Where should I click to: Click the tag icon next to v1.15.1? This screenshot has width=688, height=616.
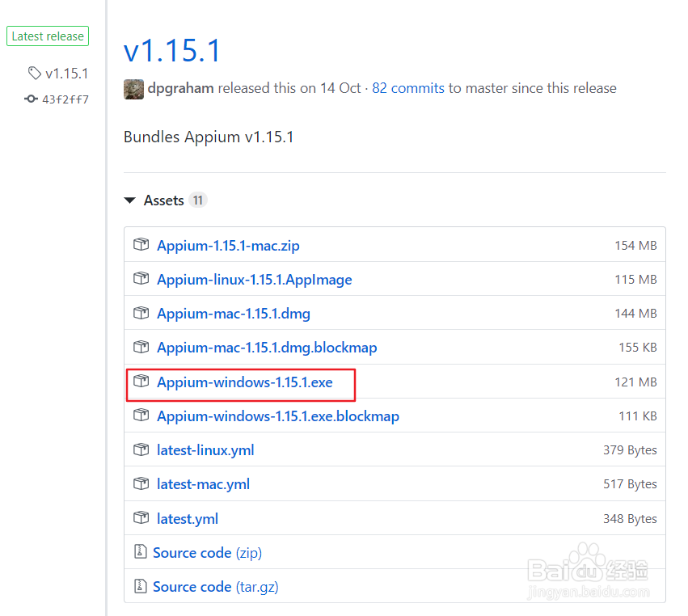click(34, 73)
